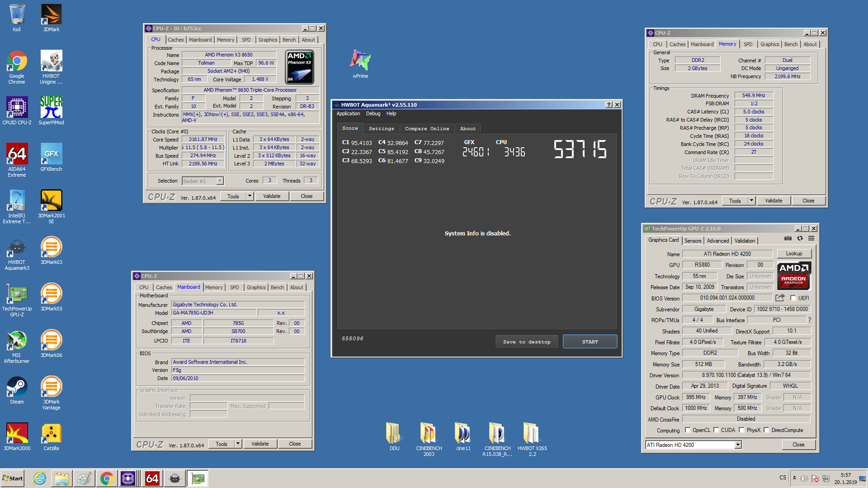Open 3DMark Vantage desktop icon
Viewport: 868px width, 488px height.
[51, 393]
